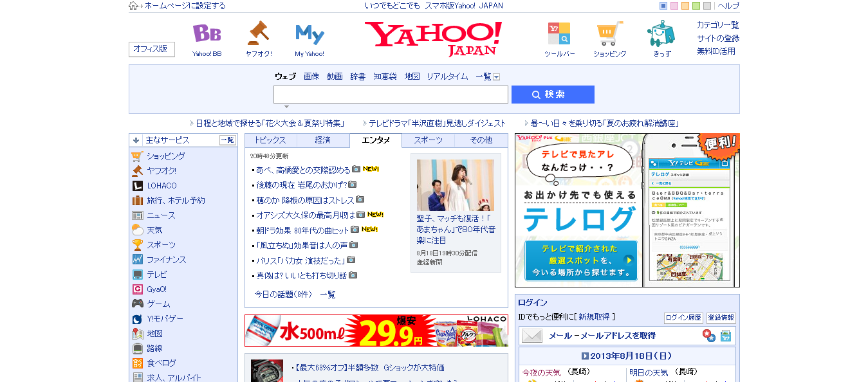Screen dimensions: 868x382
Task: Open ニュース in the services sidebar
Action: tap(161, 215)
